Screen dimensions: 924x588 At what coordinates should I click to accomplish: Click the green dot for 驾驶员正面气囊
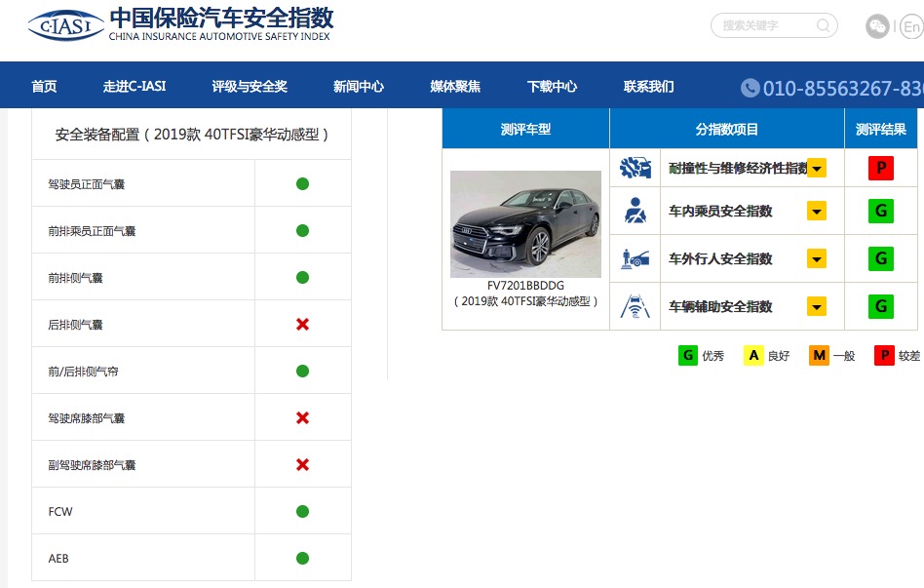point(302,184)
